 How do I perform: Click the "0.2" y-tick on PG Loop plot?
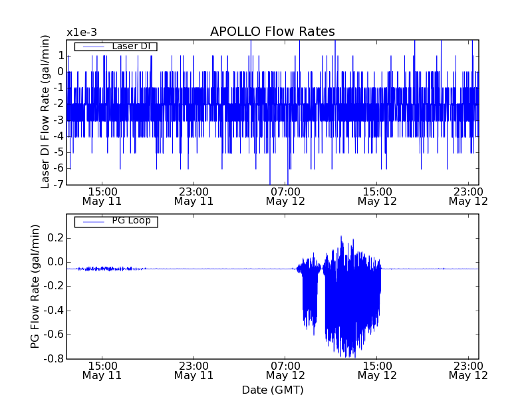tap(55, 237)
